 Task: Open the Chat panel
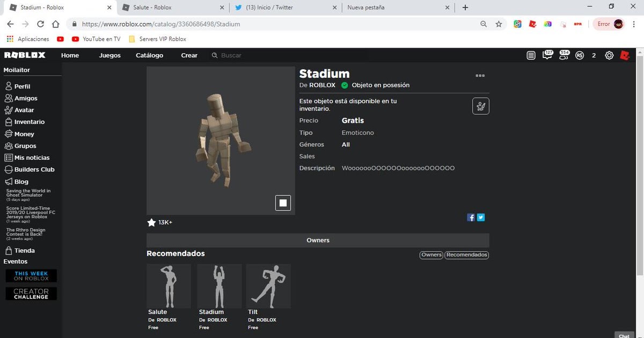[x=624, y=335]
